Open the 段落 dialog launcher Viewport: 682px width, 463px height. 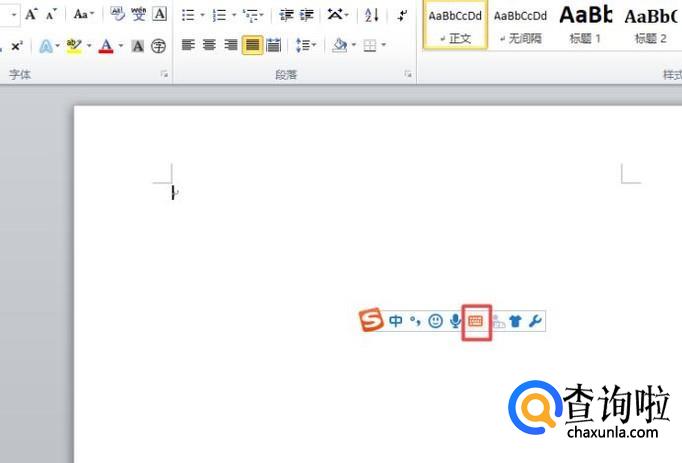click(x=408, y=75)
